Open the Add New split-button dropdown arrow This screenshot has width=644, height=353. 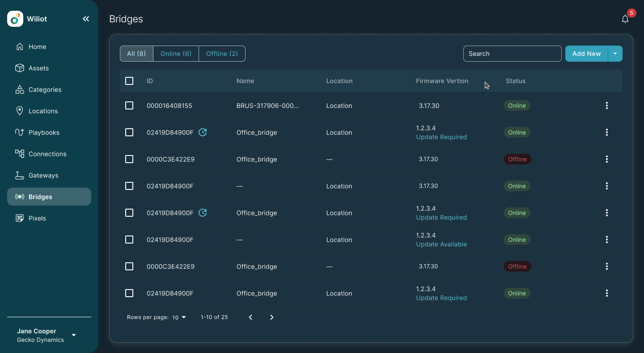pos(615,54)
